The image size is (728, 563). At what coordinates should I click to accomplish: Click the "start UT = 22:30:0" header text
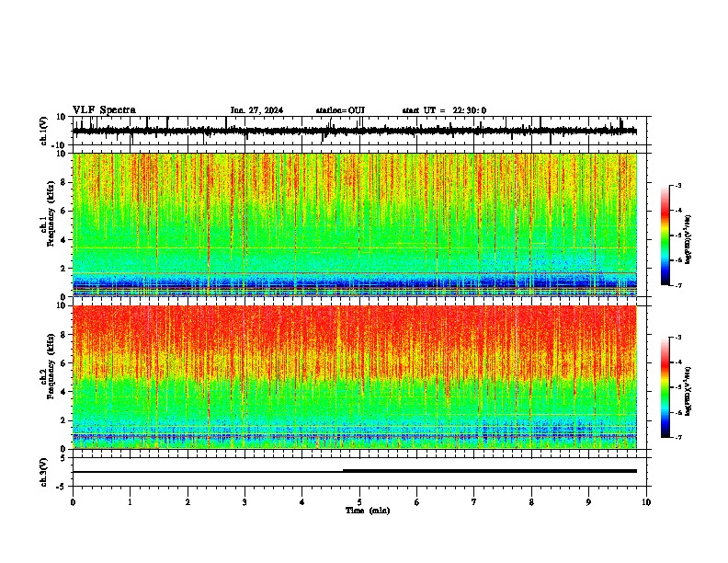(x=444, y=110)
